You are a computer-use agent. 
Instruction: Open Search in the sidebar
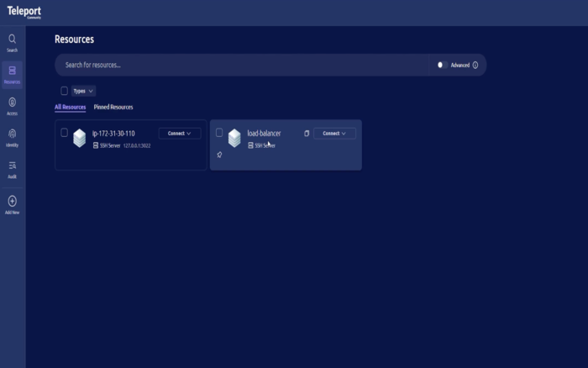click(12, 43)
